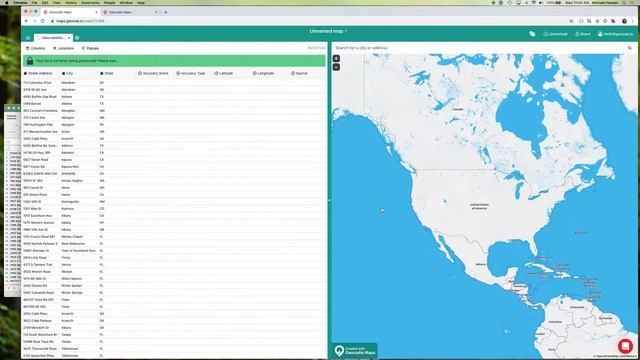Click the Wesley Chapel city cell

click(x=72, y=237)
